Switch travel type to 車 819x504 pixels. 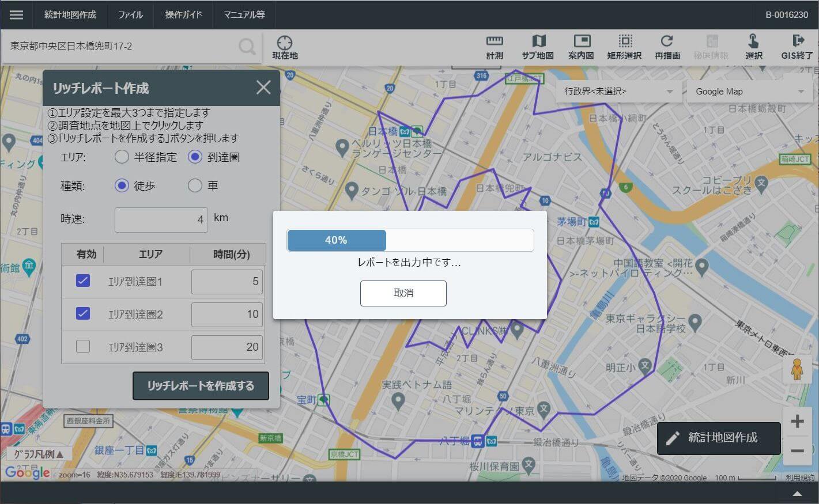[x=195, y=185]
